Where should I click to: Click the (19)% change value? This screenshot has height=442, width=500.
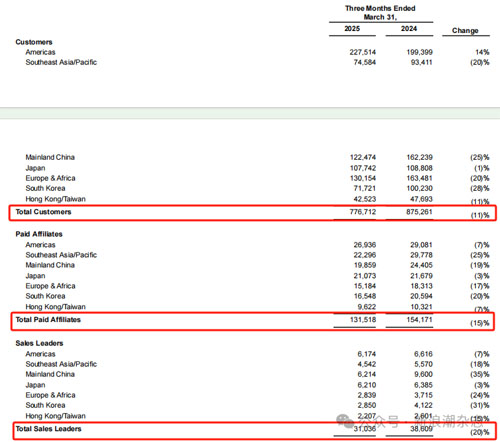480,265
